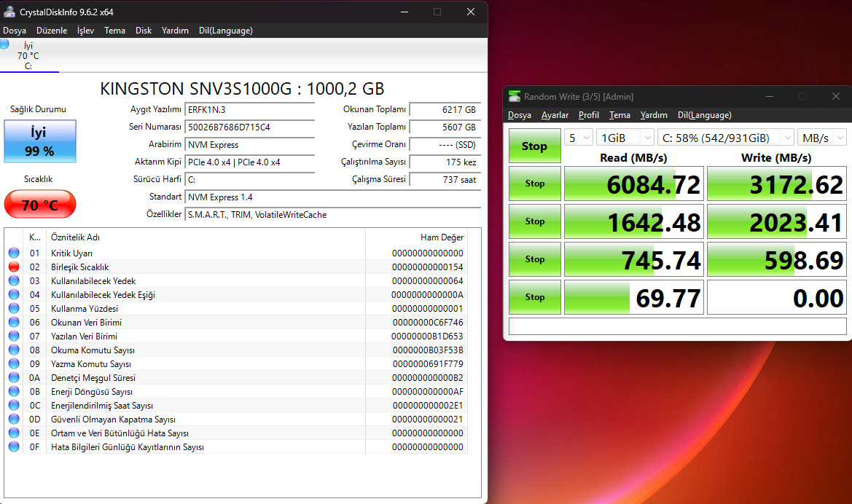
Task: Click status dot of Okuma Komutu Sayısı row
Action: 14,350
